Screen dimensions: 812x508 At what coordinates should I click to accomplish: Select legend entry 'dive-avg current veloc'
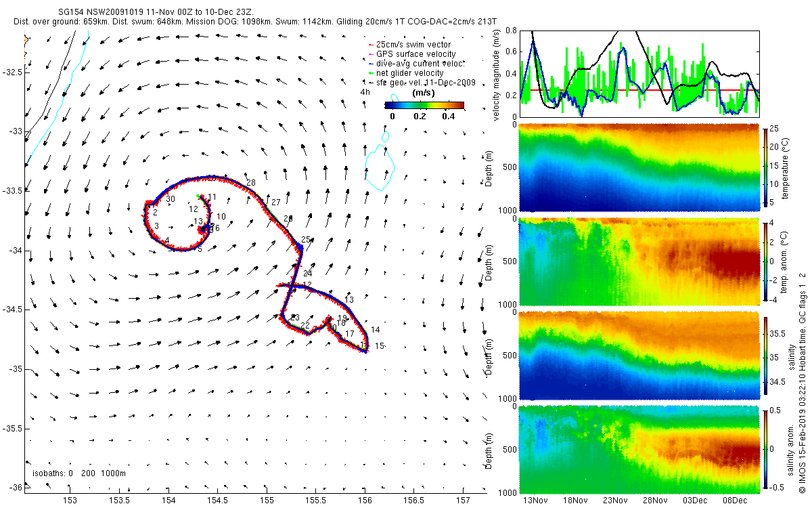tap(420, 63)
